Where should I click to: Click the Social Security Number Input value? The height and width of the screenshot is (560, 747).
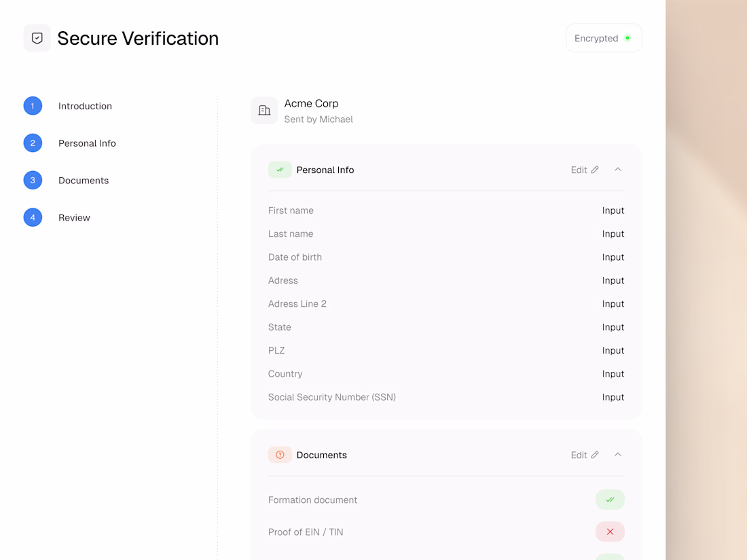613,397
